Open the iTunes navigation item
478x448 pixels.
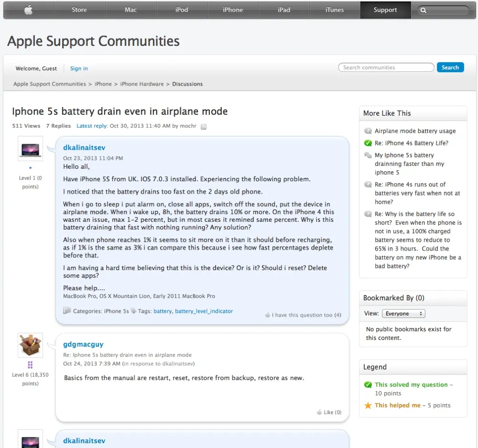pos(335,10)
